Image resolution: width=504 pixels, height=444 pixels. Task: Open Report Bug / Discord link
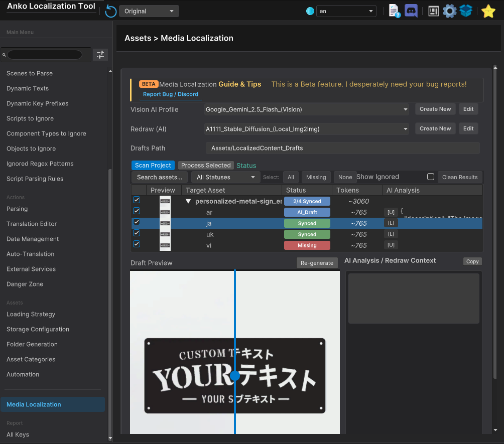[x=170, y=94]
